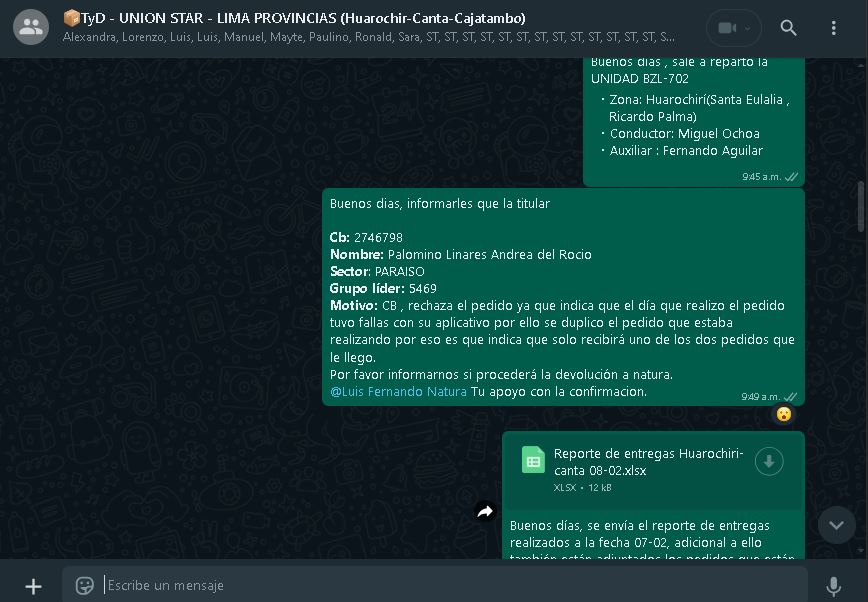This screenshot has height=602, width=868.
Task: Open the emoji and sticker picker
Action: point(85,585)
